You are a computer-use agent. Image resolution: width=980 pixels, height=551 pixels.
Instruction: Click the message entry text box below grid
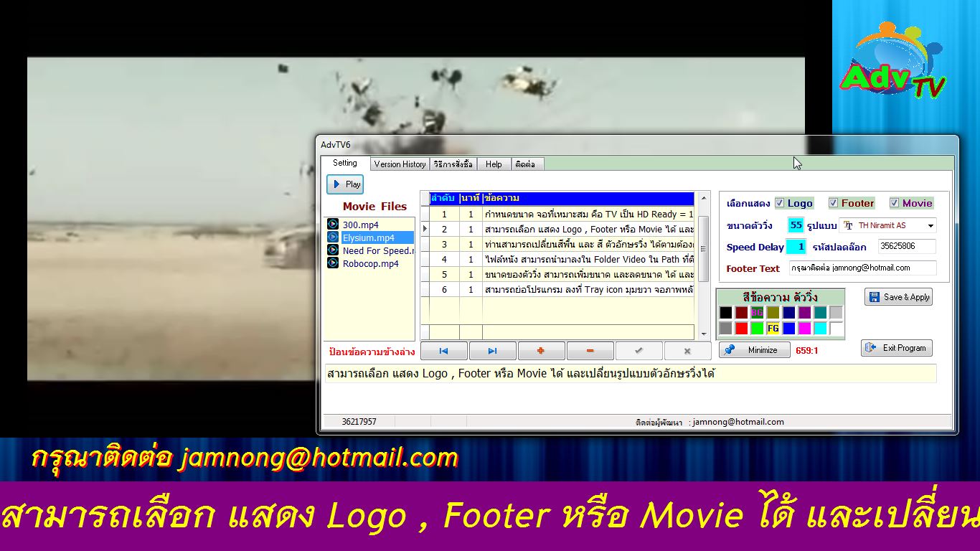pos(631,374)
